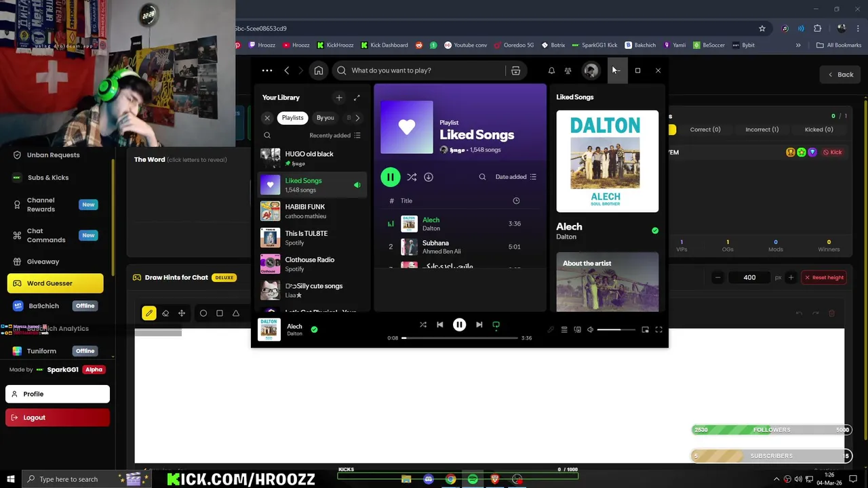Select the move tool
Viewport: 868px width, 488px height.
[182, 313]
